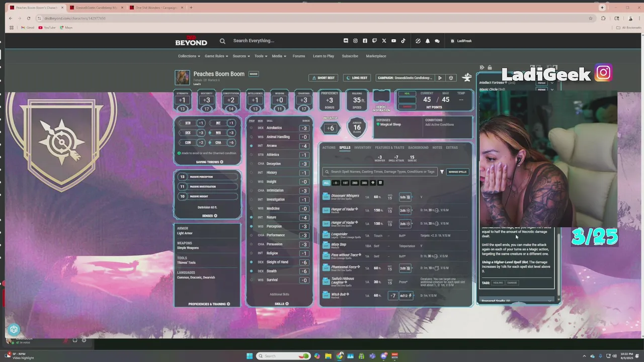
Task: Expand the Game Rules menu
Action: (216, 56)
